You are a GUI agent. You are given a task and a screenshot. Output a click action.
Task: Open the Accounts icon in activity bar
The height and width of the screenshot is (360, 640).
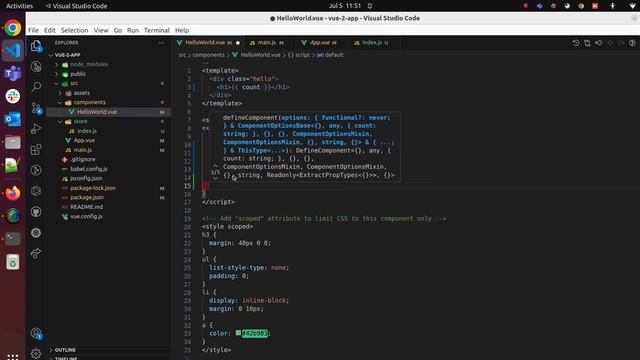[x=36, y=333]
